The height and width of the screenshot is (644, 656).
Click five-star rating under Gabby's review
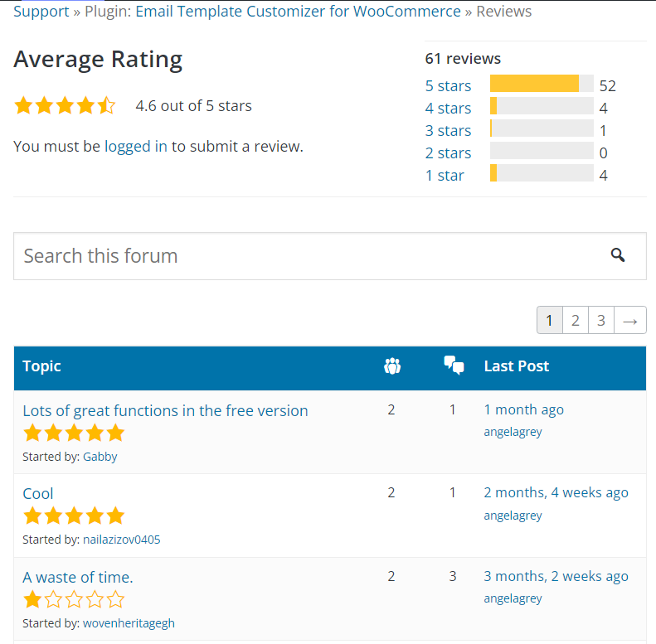(74, 433)
